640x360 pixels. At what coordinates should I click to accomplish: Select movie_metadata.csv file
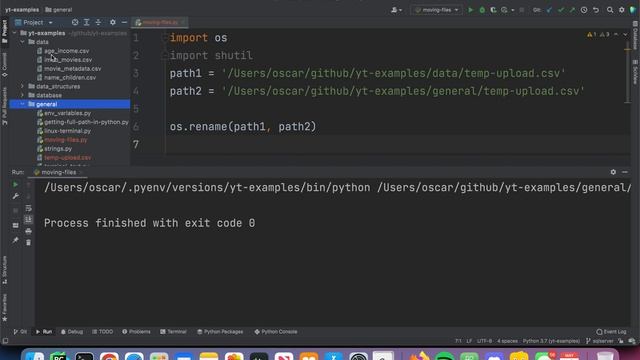tap(73, 69)
